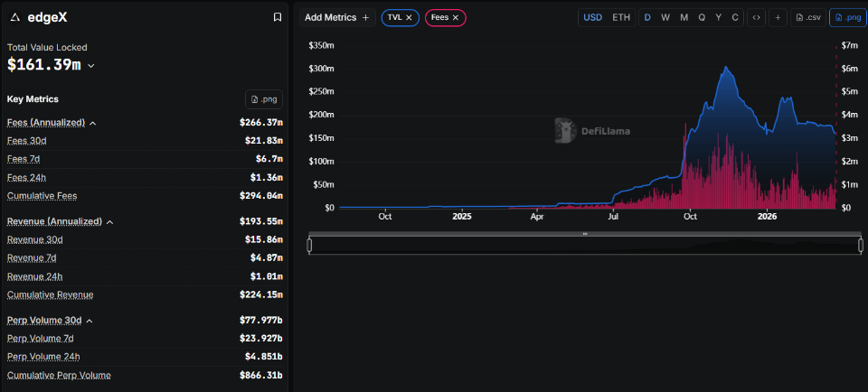
Task: Bookmark the edgeX protocol
Action: [277, 17]
